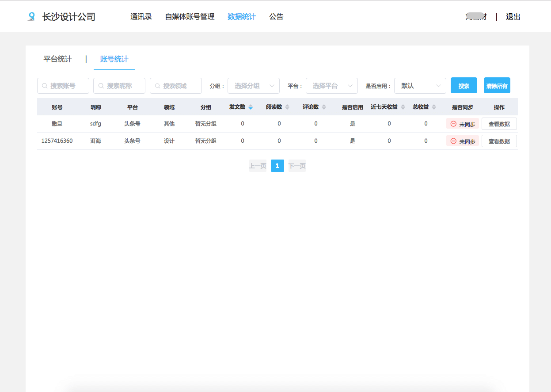The width and height of the screenshot is (551, 392).
Task: Click the magnifier icon in the 搜索账号 field
Action: coord(43,86)
